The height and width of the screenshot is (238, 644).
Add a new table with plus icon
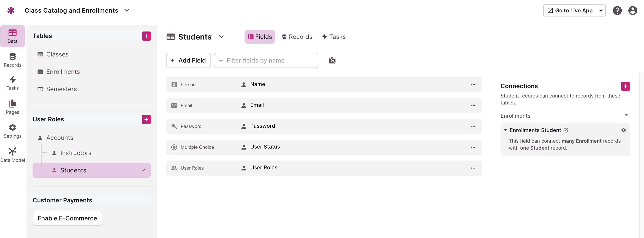pos(146,36)
